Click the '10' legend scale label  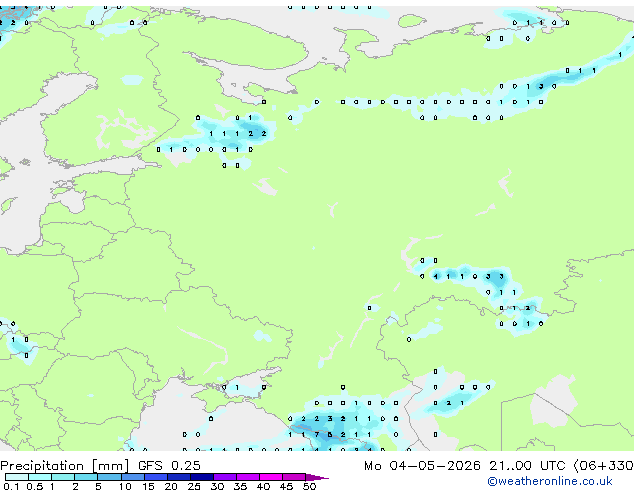click(125, 486)
